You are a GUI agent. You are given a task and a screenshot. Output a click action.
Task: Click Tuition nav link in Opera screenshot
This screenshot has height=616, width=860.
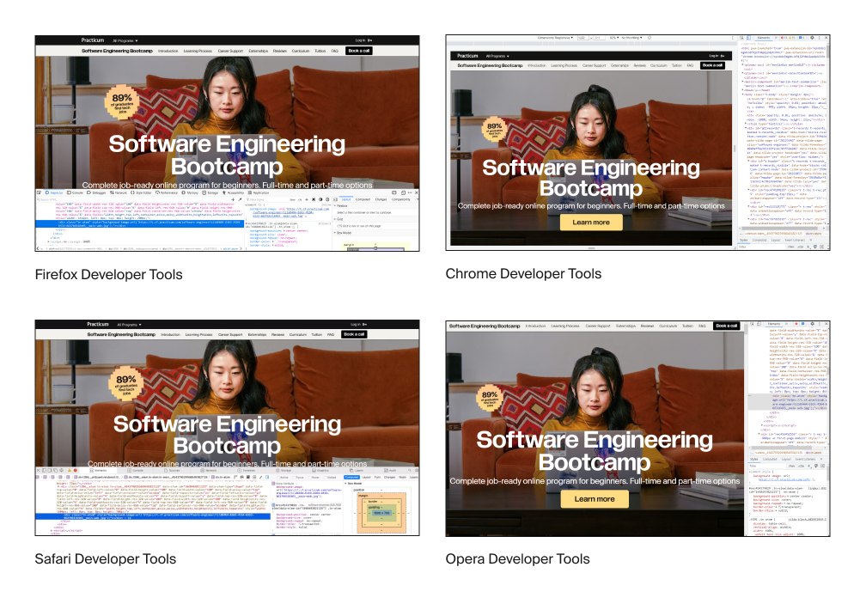687,326
